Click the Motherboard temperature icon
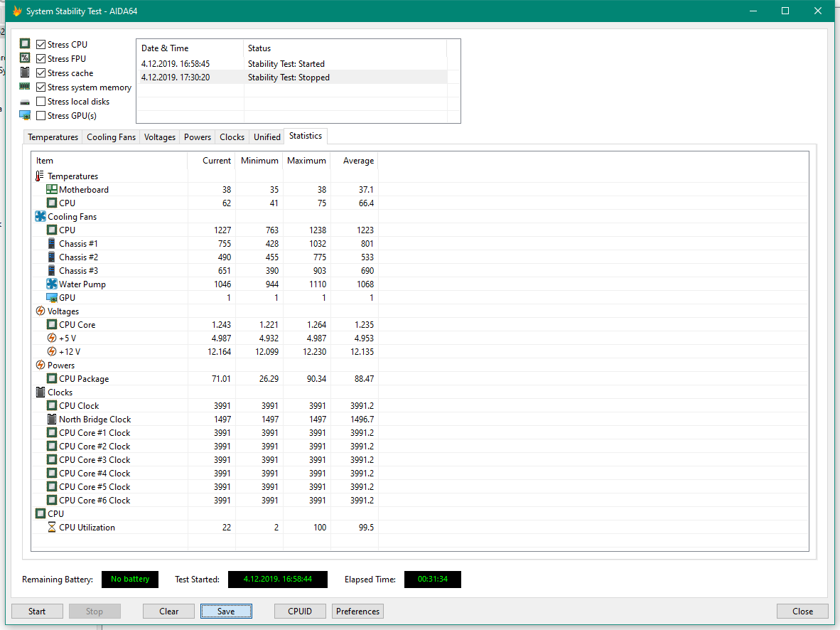This screenshot has width=840, height=630. 52,190
